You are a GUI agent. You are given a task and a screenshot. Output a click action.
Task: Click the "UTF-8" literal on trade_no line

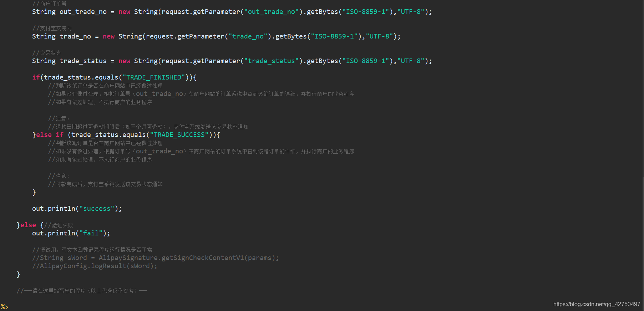coord(379,36)
